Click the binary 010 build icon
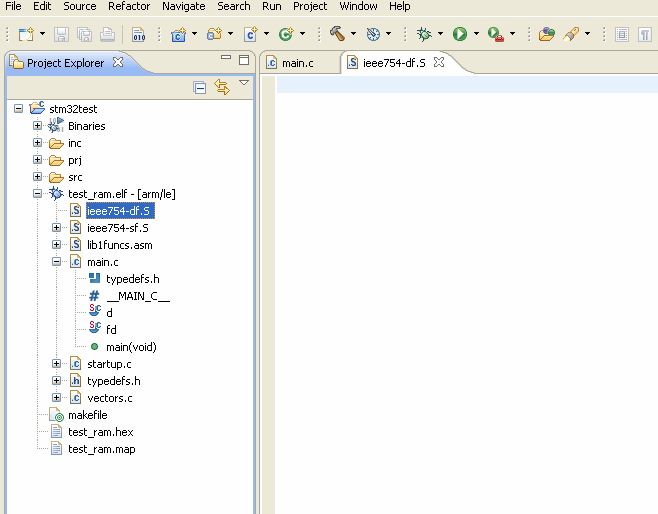 point(138,34)
